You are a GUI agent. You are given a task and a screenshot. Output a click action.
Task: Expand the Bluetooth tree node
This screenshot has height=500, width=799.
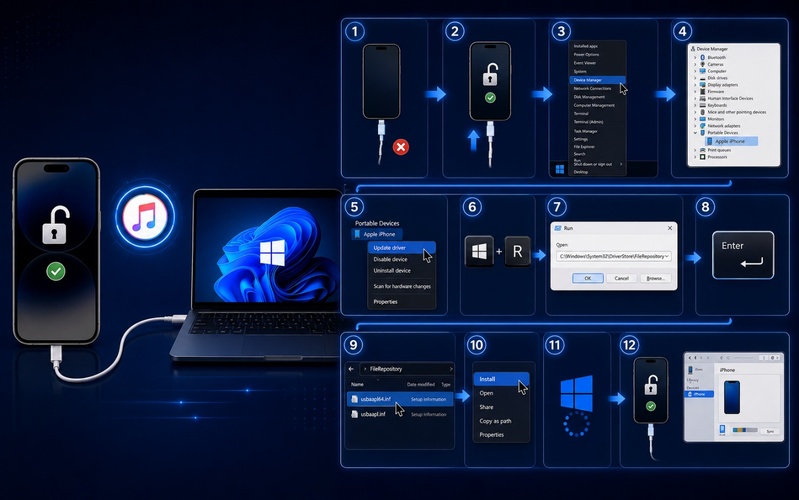[695, 58]
